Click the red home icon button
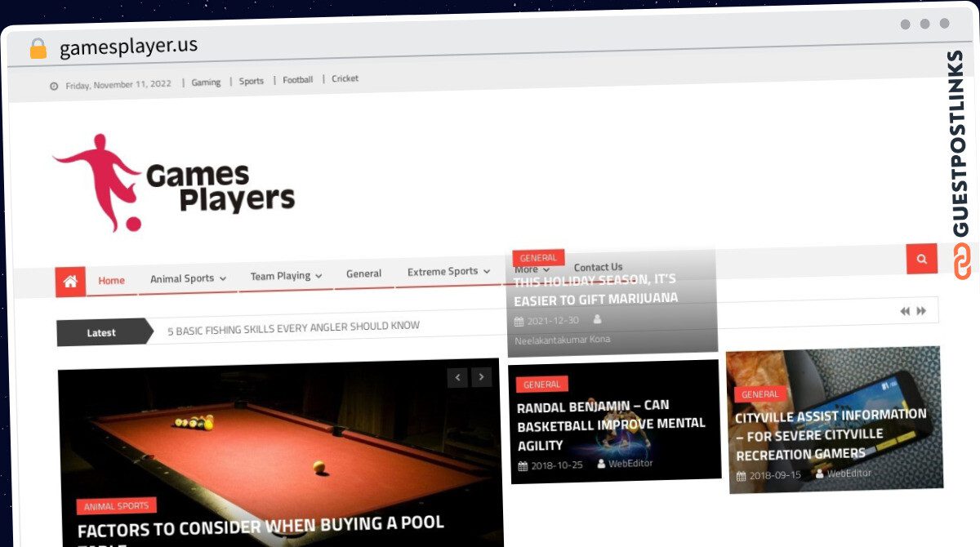Screen dimensions: 980x547 pyautogui.click(x=70, y=282)
